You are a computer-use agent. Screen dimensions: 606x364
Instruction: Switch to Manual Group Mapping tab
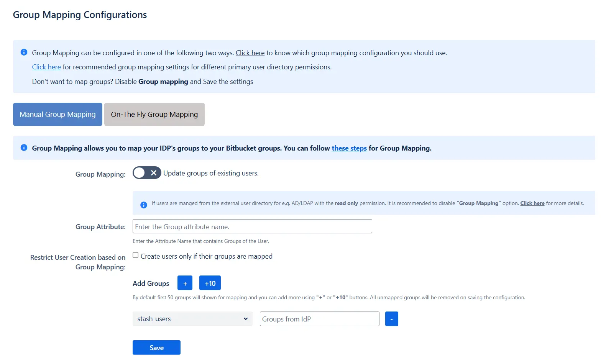tap(57, 114)
